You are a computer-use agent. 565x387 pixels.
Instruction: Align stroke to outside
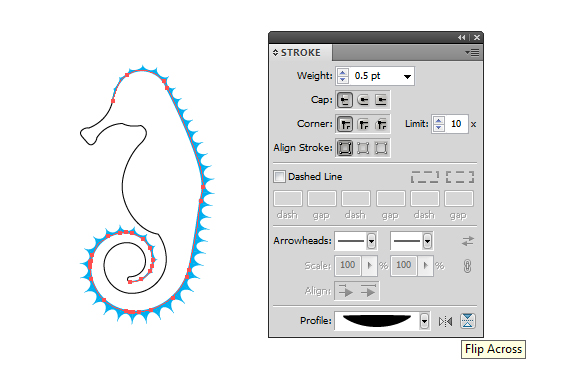pos(381,148)
